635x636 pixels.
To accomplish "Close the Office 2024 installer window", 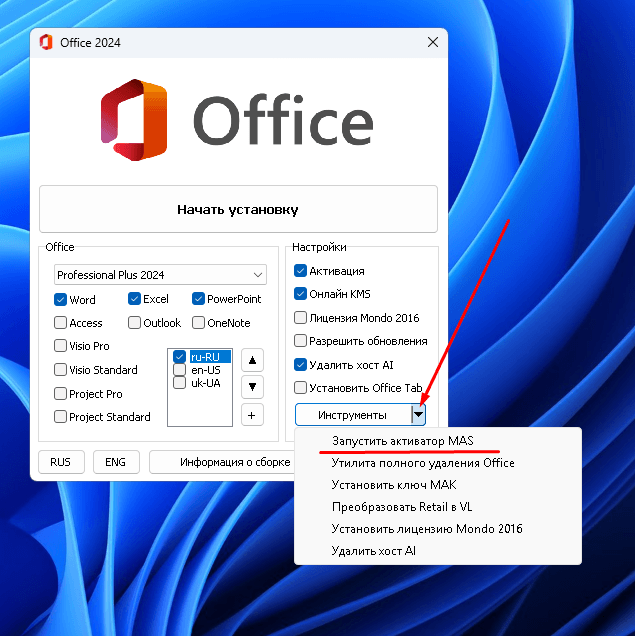I will [x=433, y=42].
